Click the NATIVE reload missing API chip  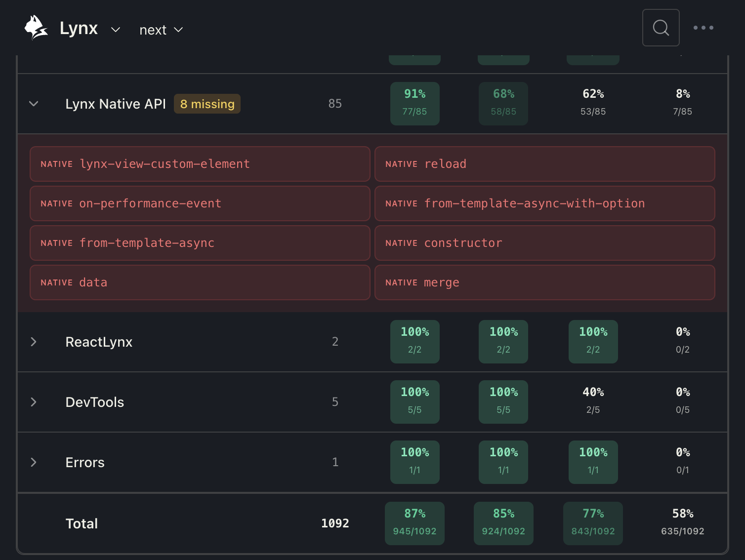point(545,164)
